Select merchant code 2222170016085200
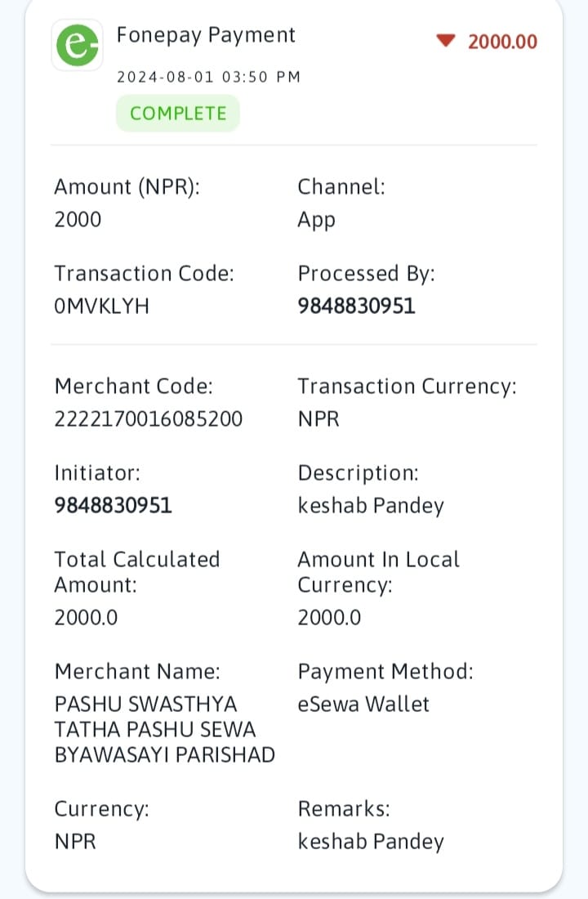Screen dimensions: 588x899 [x=149, y=418]
